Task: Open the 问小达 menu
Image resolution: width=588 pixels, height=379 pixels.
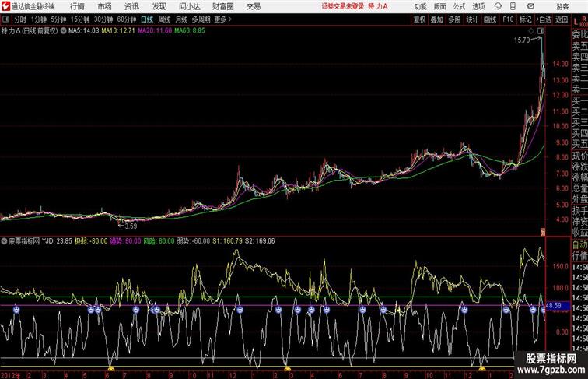Action: [189, 6]
